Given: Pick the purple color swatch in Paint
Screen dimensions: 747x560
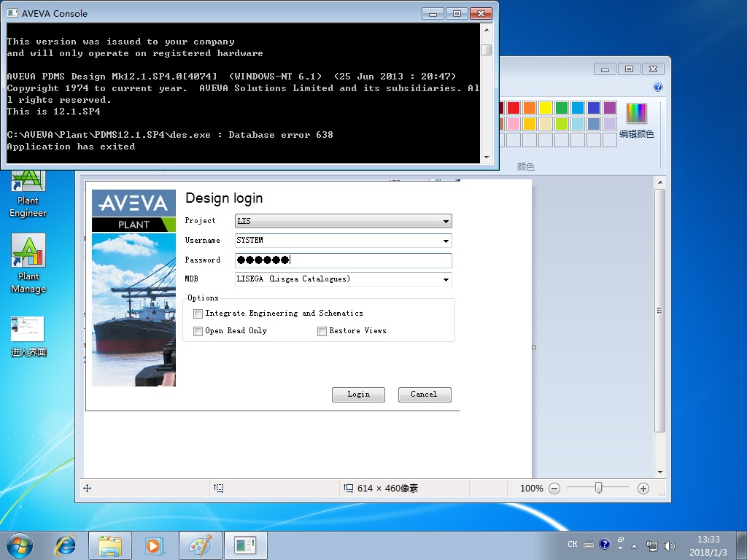Looking at the screenshot, I should 610,108.
